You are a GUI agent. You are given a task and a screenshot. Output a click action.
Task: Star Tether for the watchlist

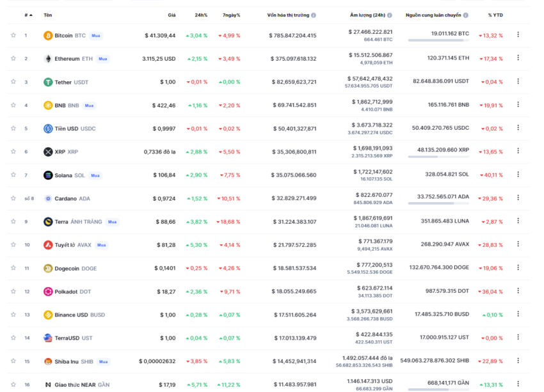pyautogui.click(x=13, y=81)
